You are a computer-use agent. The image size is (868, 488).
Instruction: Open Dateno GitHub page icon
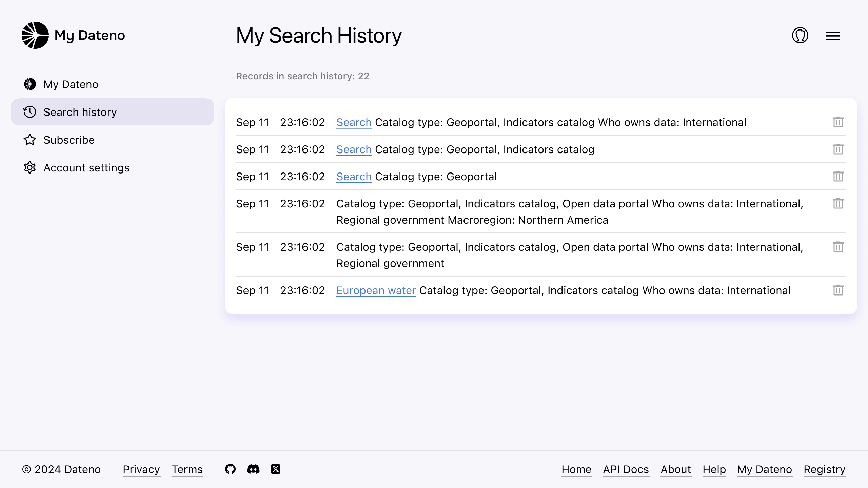click(230, 469)
